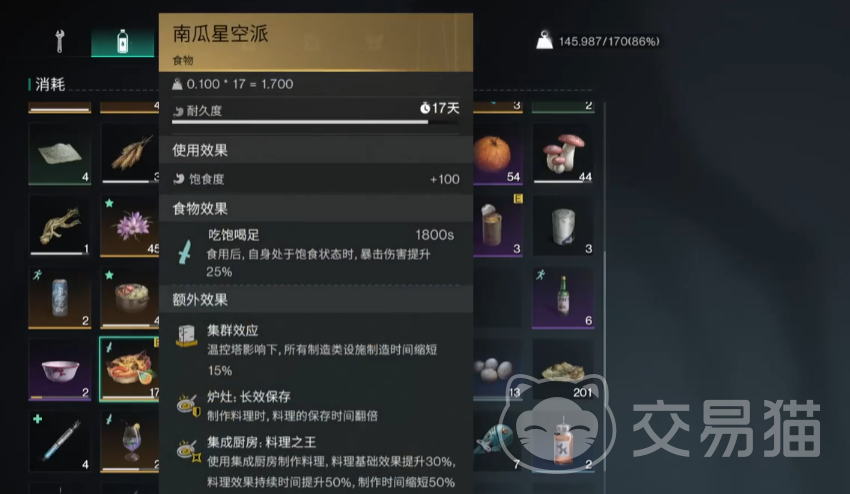Screen dimensions: 850x494
Task: Click the porcelain bowl item
Action: pyautogui.click(x=60, y=370)
